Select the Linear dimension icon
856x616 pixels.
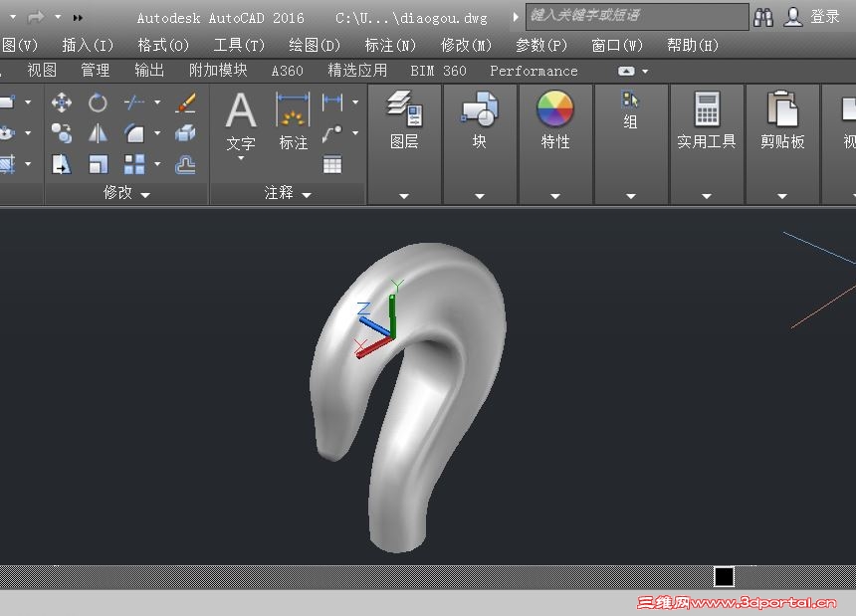(331, 102)
